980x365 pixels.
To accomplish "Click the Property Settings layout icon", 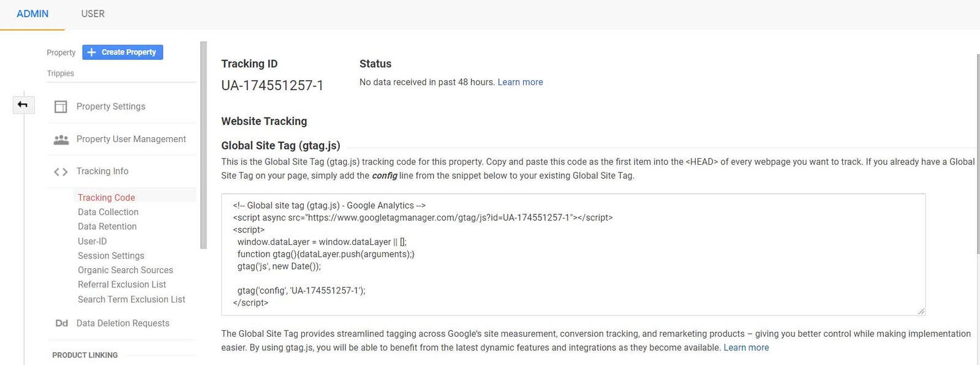I will coord(61,107).
